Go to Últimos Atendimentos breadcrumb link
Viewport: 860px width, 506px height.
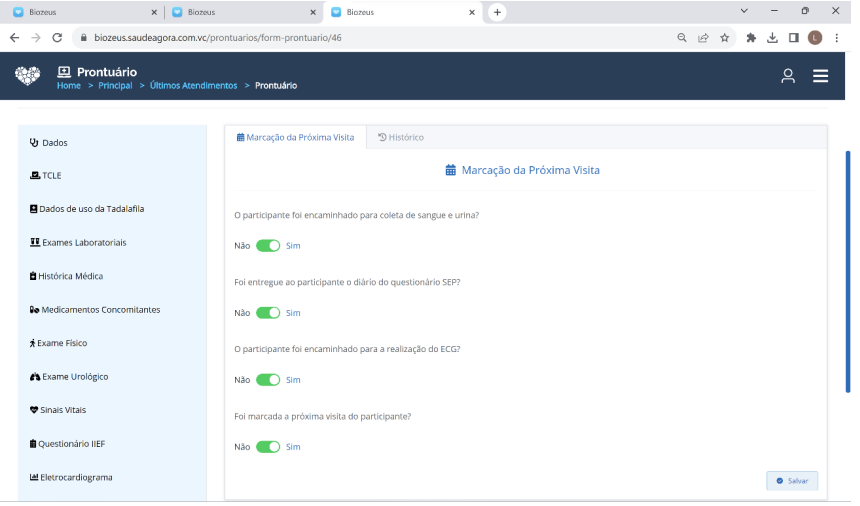193,86
